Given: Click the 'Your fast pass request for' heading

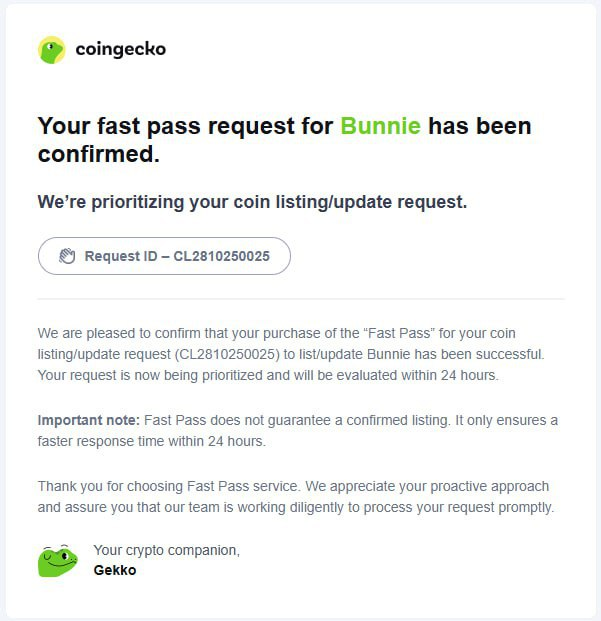Looking at the screenshot, I should coord(185,127).
